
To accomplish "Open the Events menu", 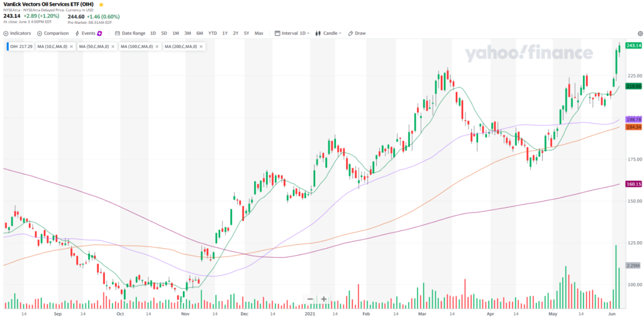I will tap(85, 33).
